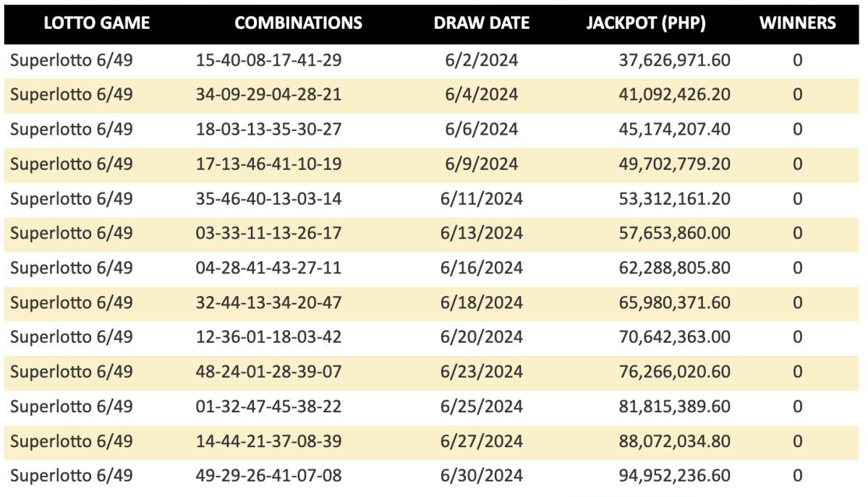The image size is (868, 497).
Task: Click the 6/25/2024 draw date
Action: 482,407
